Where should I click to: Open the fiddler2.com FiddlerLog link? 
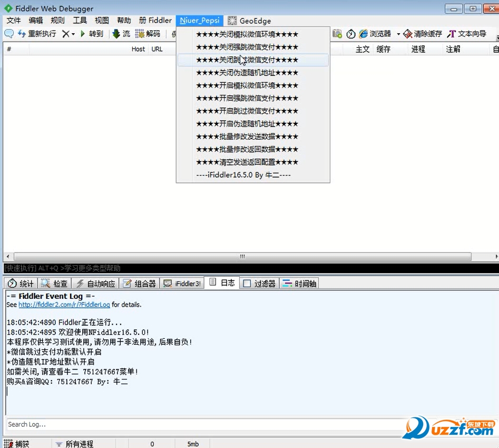click(64, 305)
